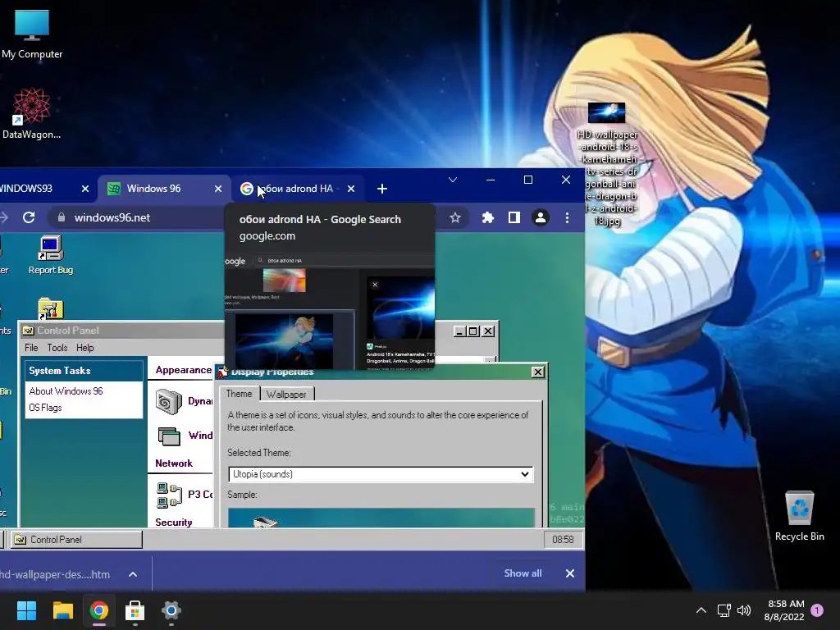Viewport: 840px width, 630px height.
Task: Click the Report Bug icon in Windows 96
Action: (51, 256)
